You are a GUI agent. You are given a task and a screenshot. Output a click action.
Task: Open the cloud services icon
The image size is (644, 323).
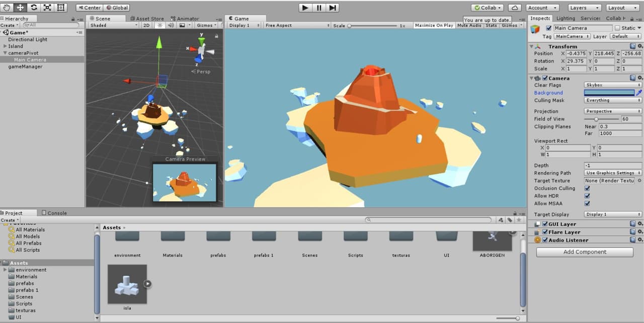(515, 8)
